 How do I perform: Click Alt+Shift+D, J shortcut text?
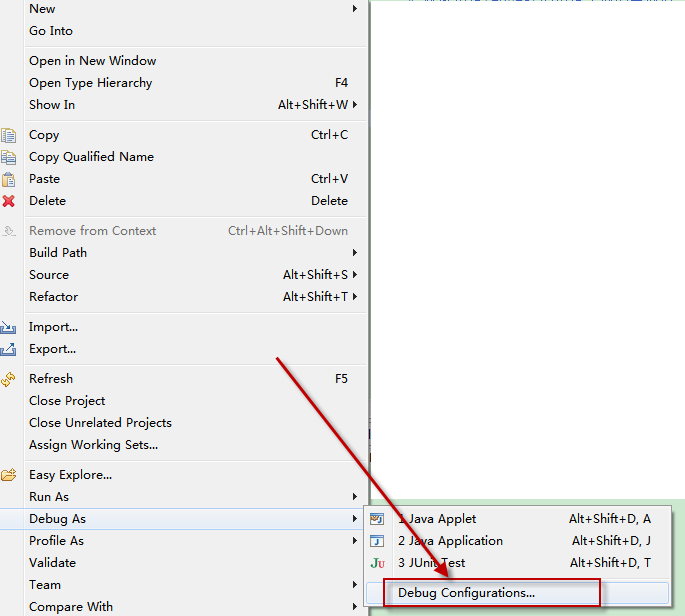611,541
